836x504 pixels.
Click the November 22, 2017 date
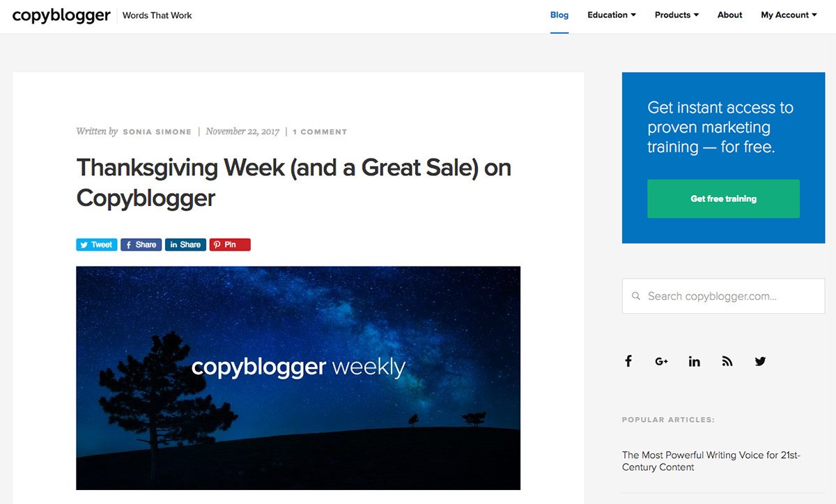pyautogui.click(x=242, y=131)
